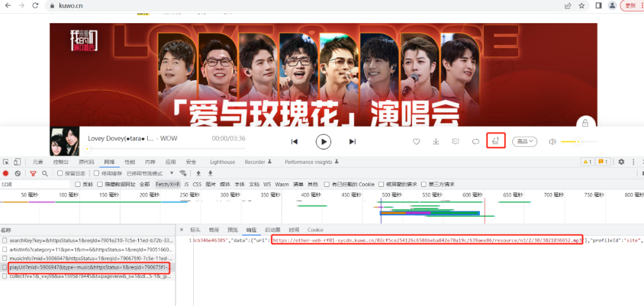Clear the network log
The width and height of the screenshot is (644, 306).
tap(18, 173)
